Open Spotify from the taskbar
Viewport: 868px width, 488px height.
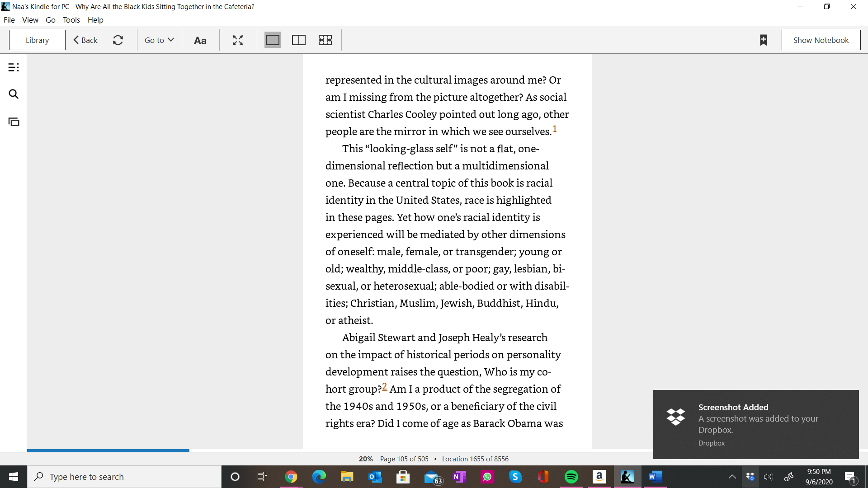point(571,477)
